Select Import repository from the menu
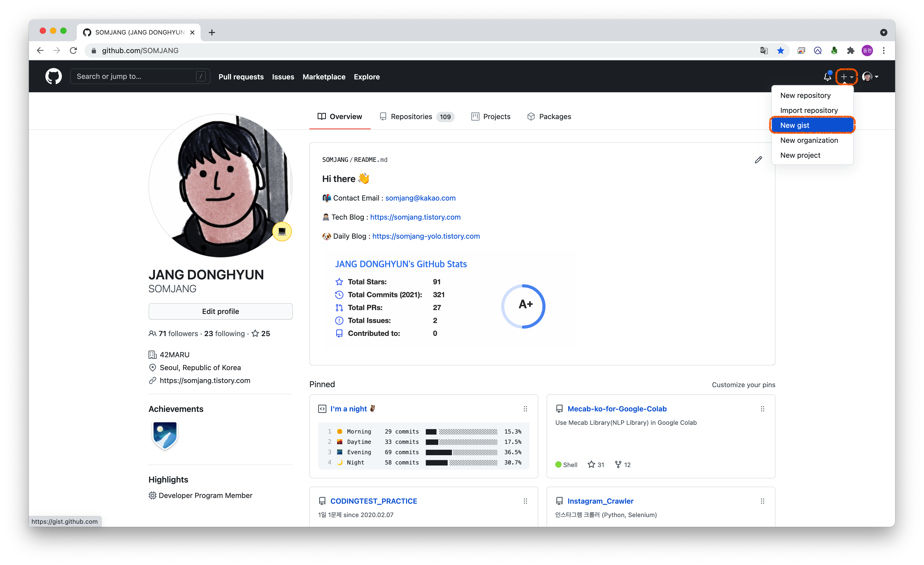Viewport: 924px width, 565px height. tap(812, 110)
